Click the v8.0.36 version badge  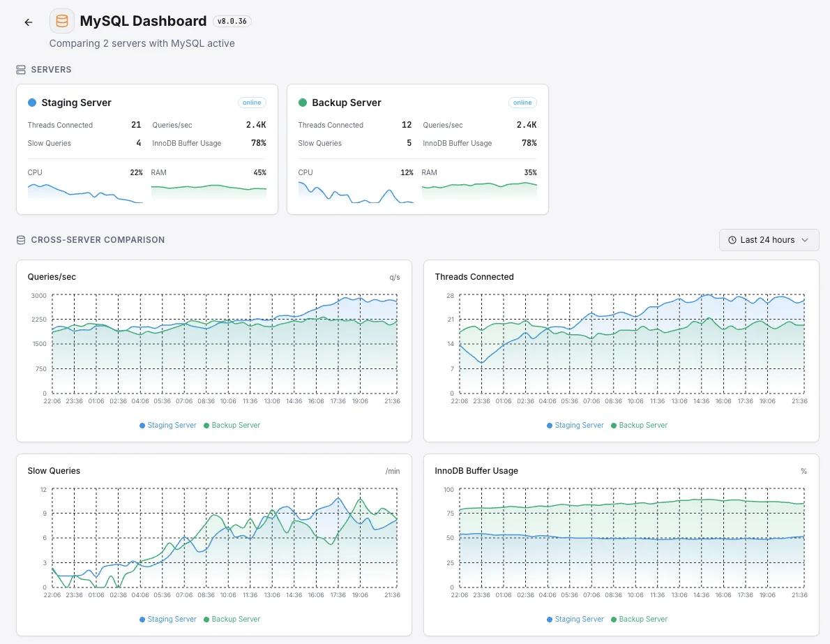pos(232,21)
